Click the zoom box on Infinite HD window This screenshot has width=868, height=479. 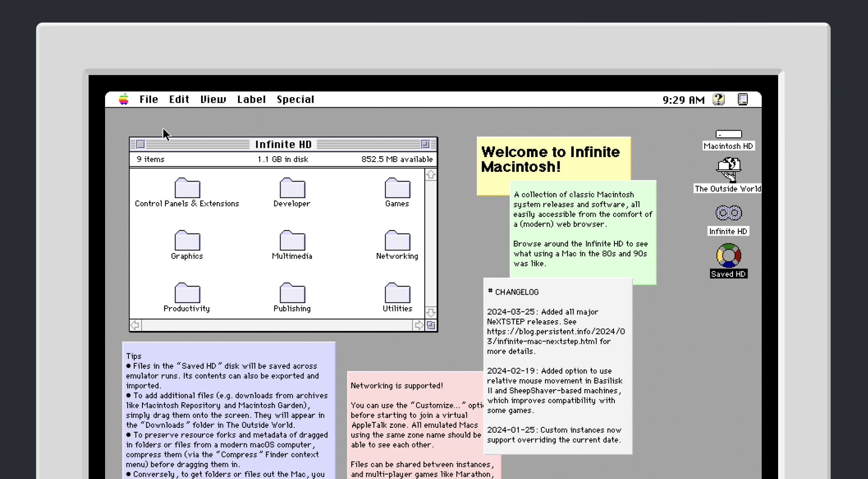426,144
